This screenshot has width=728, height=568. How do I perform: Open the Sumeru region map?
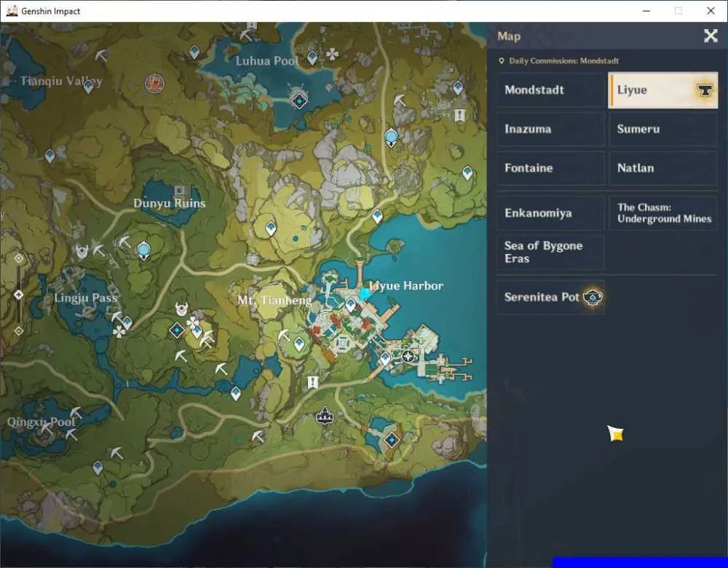(x=663, y=129)
